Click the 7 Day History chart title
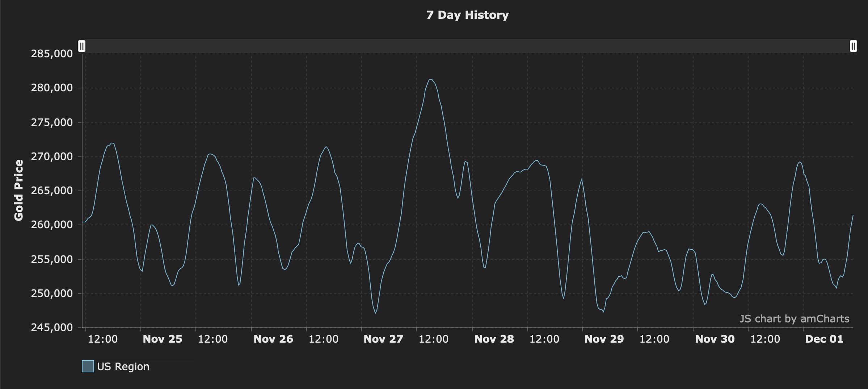This screenshot has height=389, width=868. (x=467, y=15)
